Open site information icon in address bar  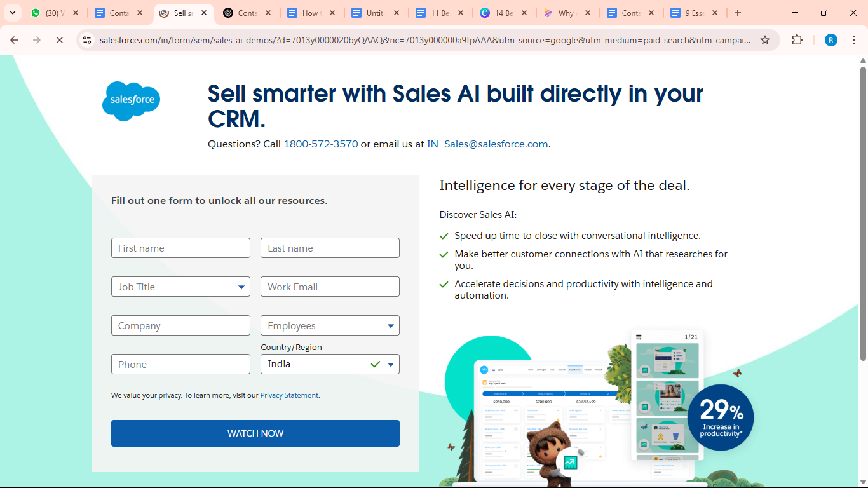pyautogui.click(x=86, y=39)
